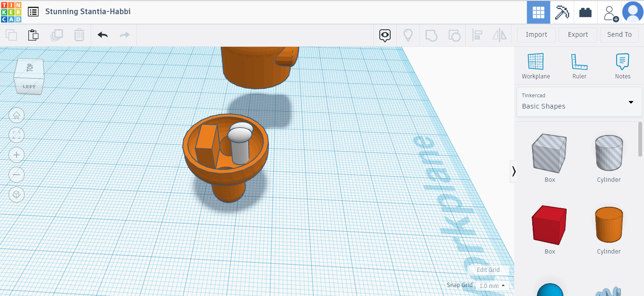
Task: Open the Snap Grid 1.0 mm dropdown
Action: [x=492, y=286]
